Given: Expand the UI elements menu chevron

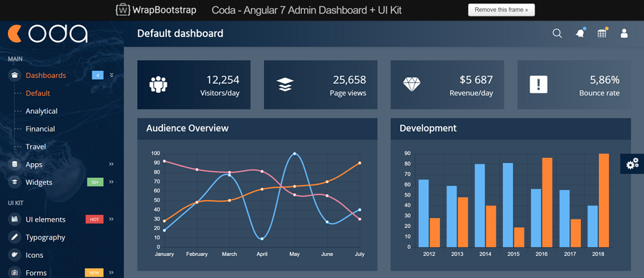Looking at the screenshot, I should point(112,219).
